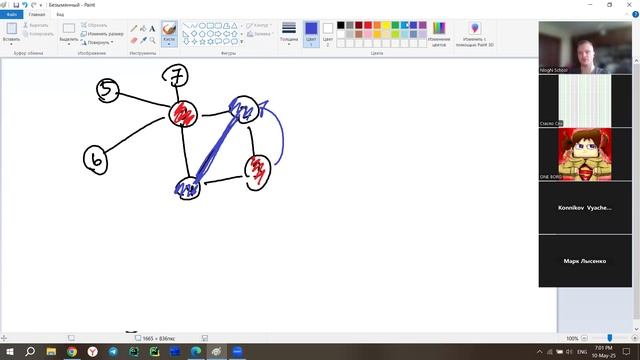Pick the purple color swatch
640x360 pixels.
tap(422, 25)
